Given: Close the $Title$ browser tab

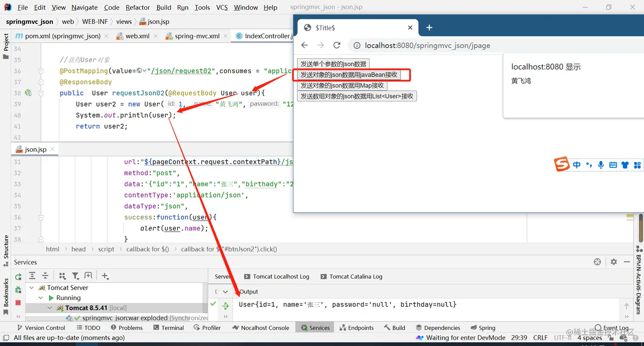Looking at the screenshot, I should tap(410, 28).
